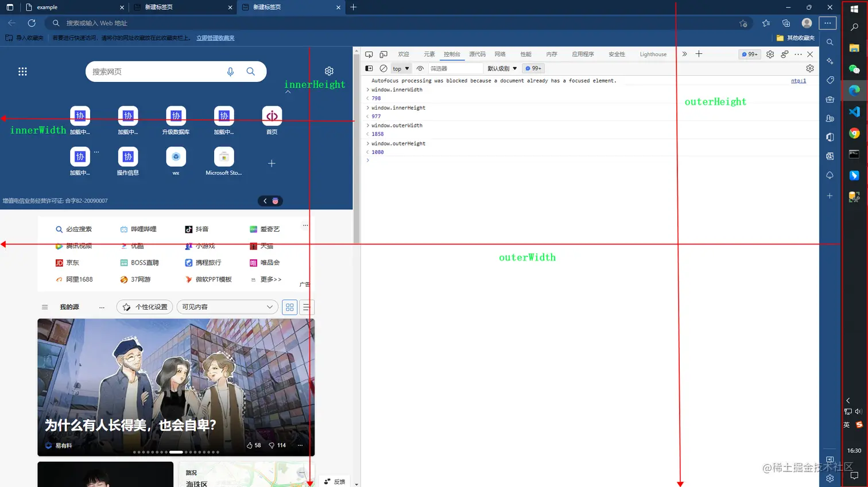Open the 可见内容 dropdown
868x487 pixels.
227,307
